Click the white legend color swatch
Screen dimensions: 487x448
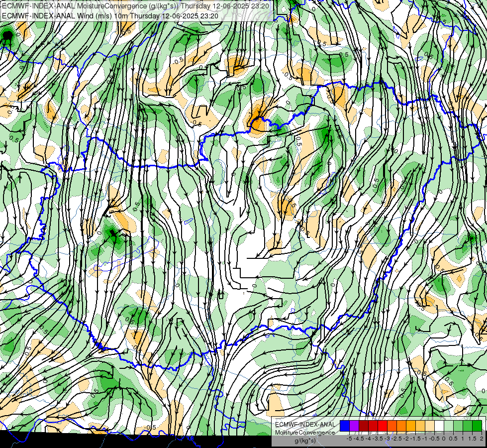(439, 426)
